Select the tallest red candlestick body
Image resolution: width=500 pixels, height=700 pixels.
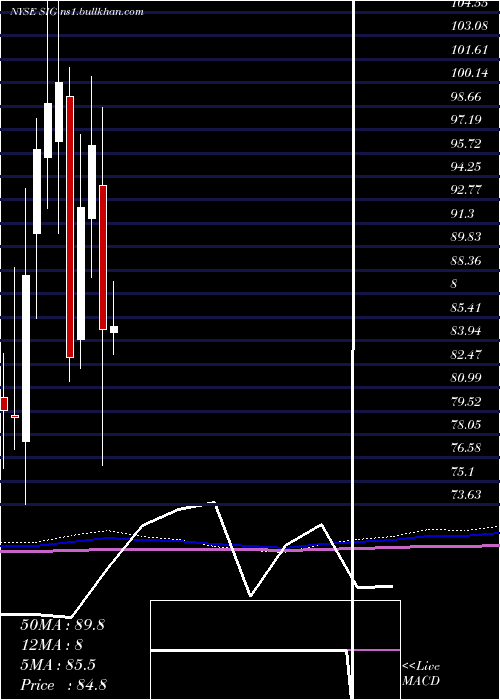tap(70, 227)
